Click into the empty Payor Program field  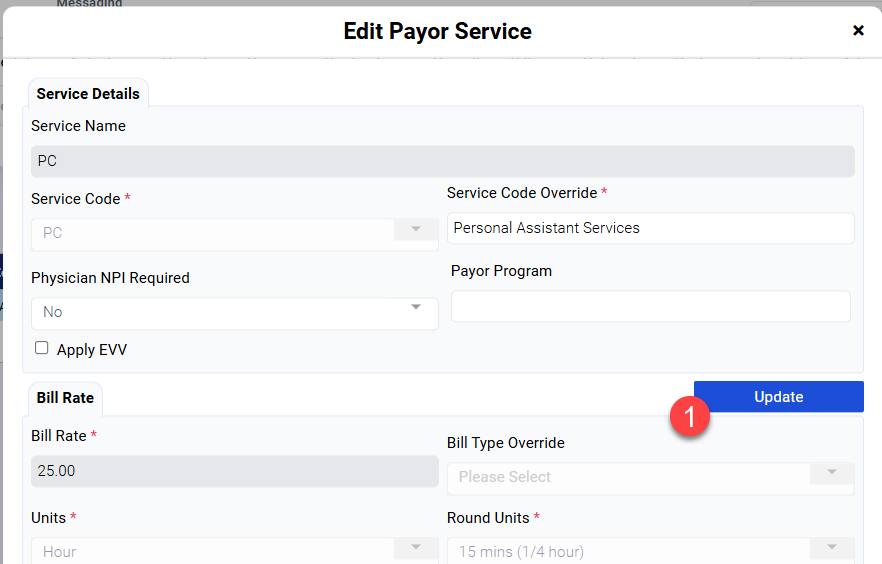click(650, 307)
